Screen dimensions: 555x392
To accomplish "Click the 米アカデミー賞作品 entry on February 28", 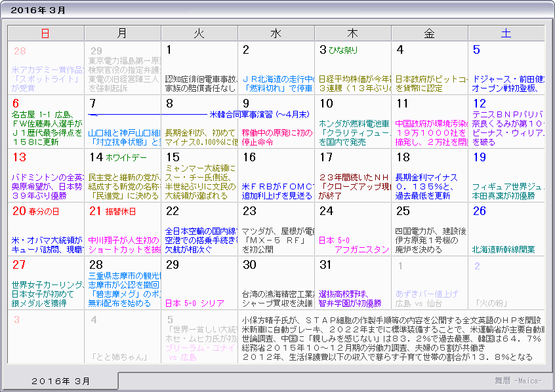I will pyautogui.click(x=47, y=79).
